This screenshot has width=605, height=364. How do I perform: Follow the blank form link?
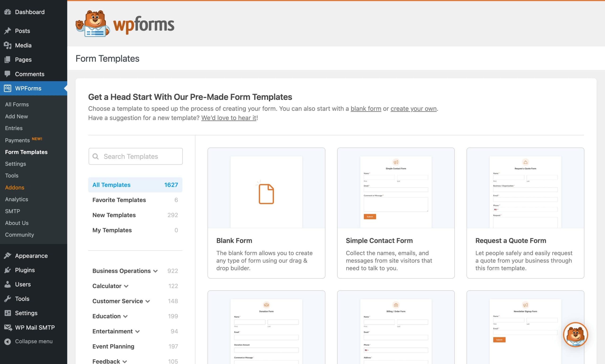[366, 108]
